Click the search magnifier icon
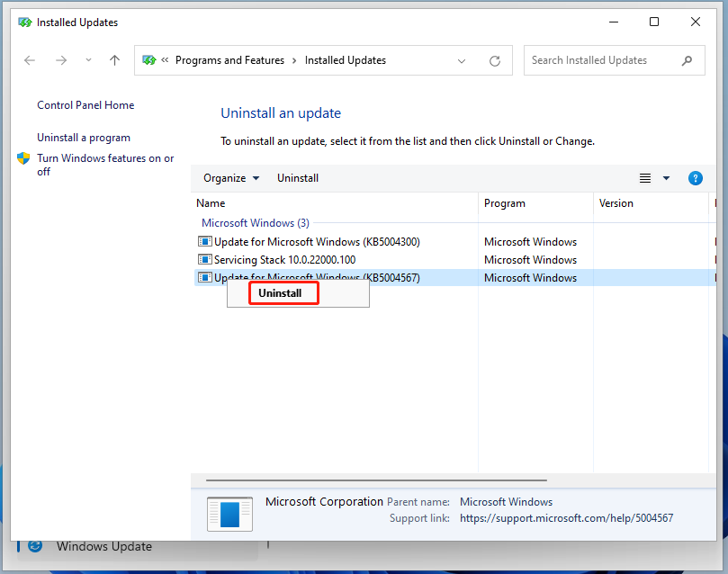728x574 pixels. [688, 60]
